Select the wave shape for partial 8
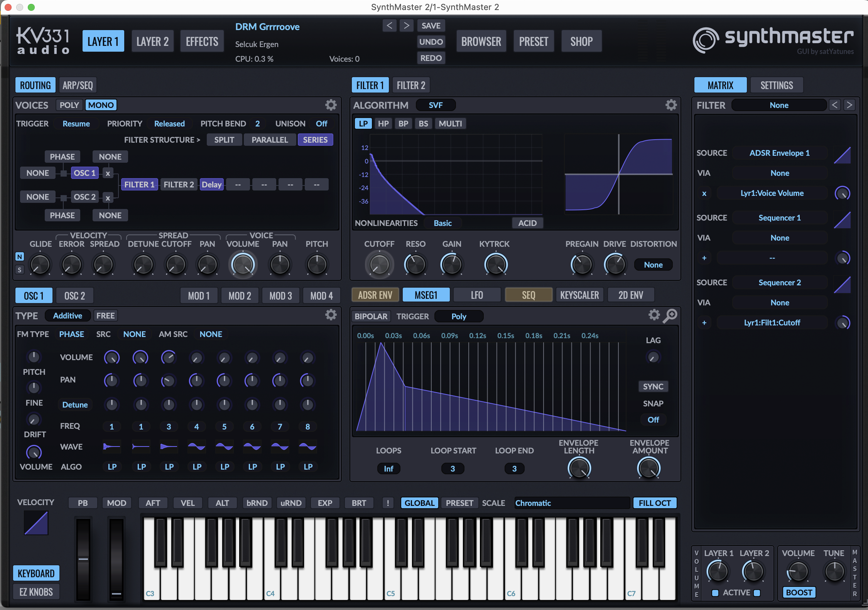The width and height of the screenshot is (868, 610). coord(307,447)
